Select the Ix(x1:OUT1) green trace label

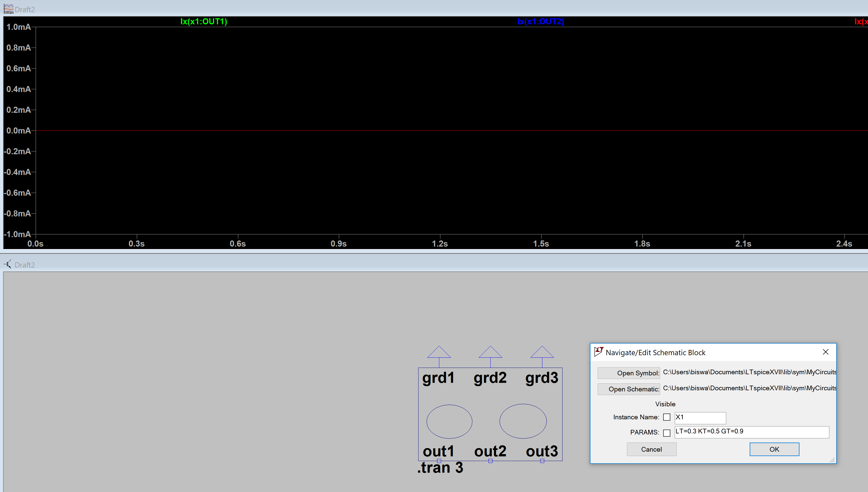[204, 21]
